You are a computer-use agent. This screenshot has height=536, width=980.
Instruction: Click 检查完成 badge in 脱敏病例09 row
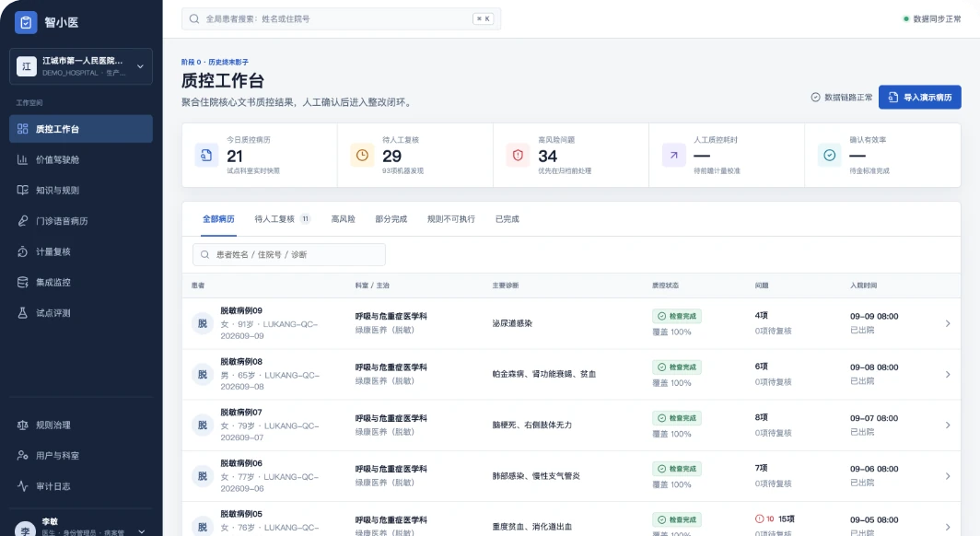click(x=677, y=316)
